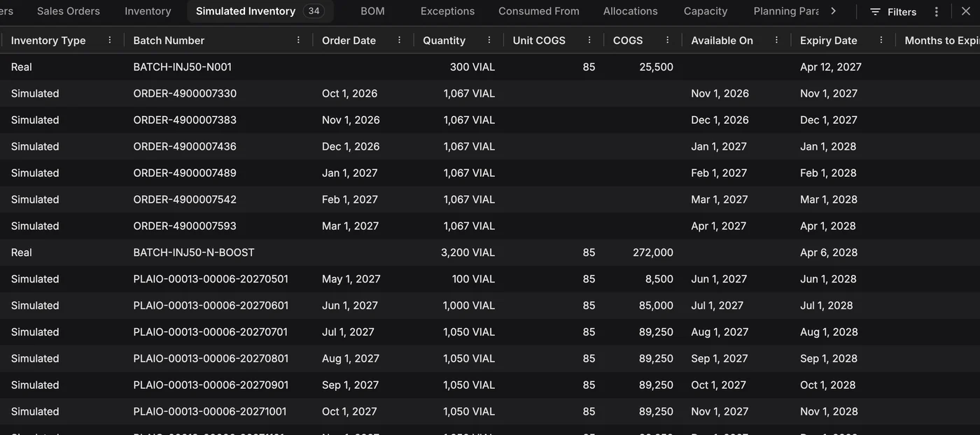The image size is (980, 435).
Task: Open the Exceptions tab
Action: pos(447,11)
